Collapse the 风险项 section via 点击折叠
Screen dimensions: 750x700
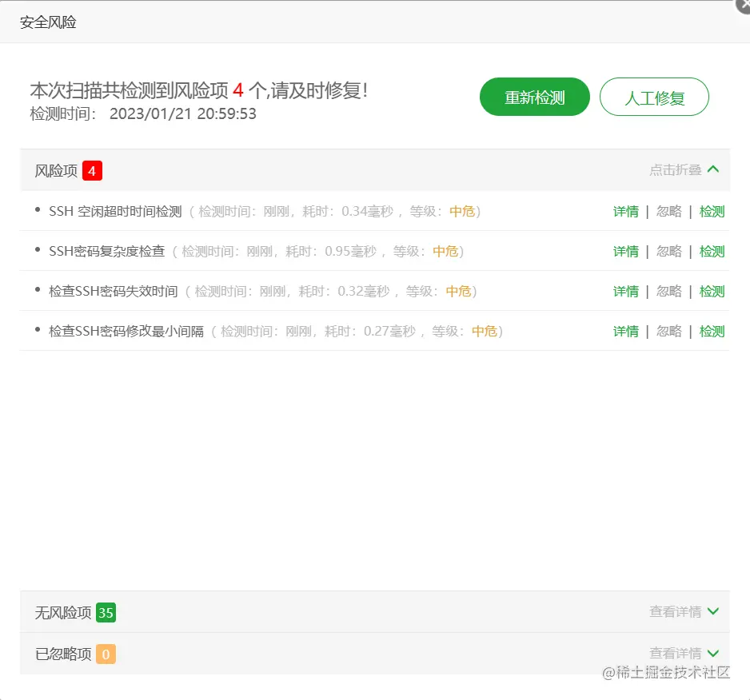point(684,169)
